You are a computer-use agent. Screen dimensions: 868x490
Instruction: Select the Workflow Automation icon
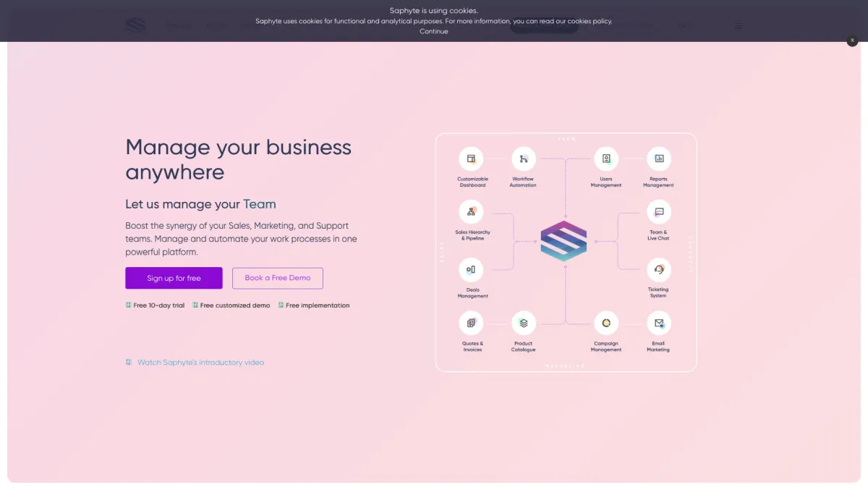click(x=523, y=159)
